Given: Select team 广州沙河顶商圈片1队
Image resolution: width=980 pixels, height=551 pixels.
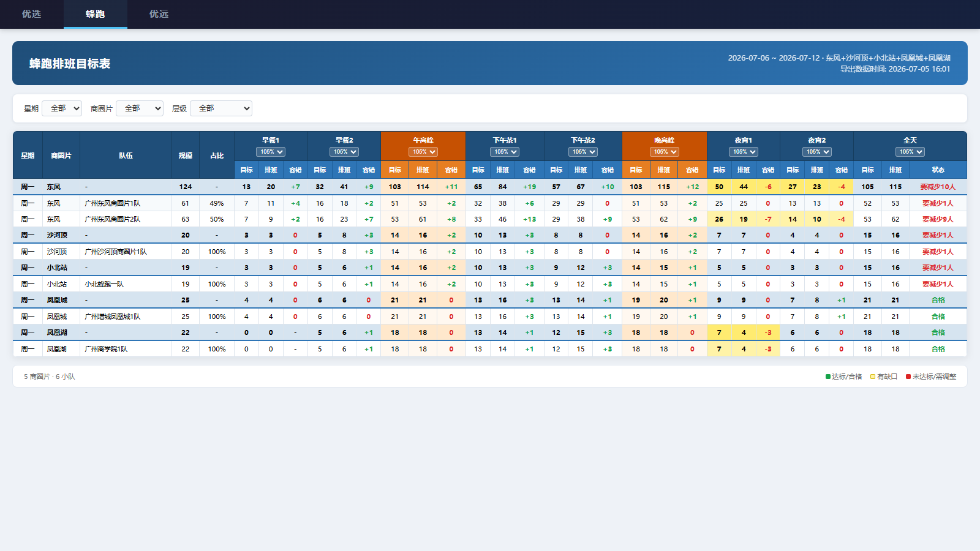Looking at the screenshot, I should pos(116,252).
